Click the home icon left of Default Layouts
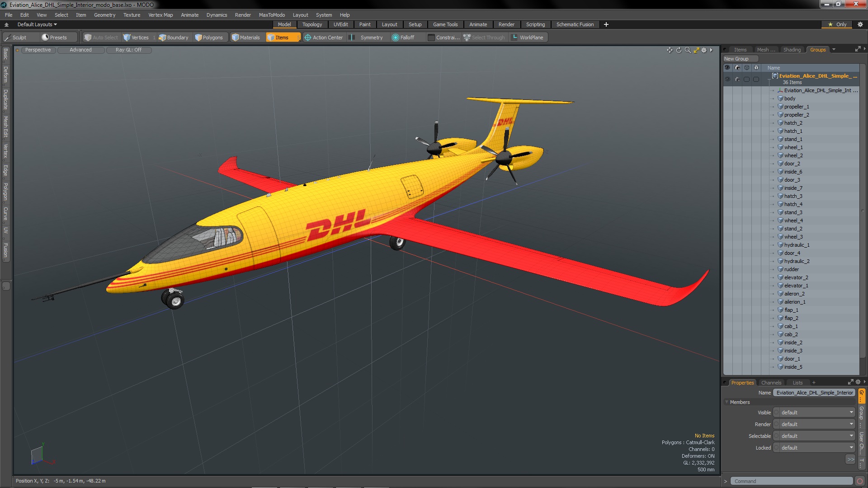Viewport: 868px width, 488px height. [x=6, y=24]
